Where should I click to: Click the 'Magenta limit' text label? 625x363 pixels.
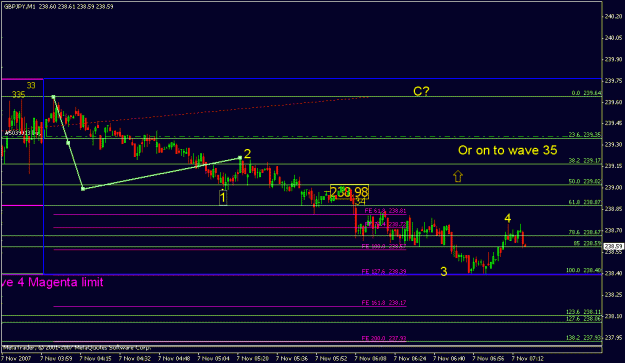(66, 282)
